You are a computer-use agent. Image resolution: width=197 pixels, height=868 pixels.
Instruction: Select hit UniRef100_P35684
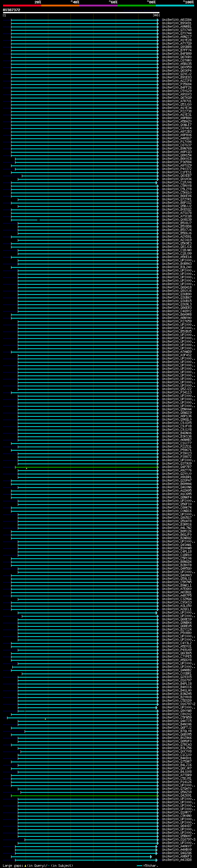point(176,84)
